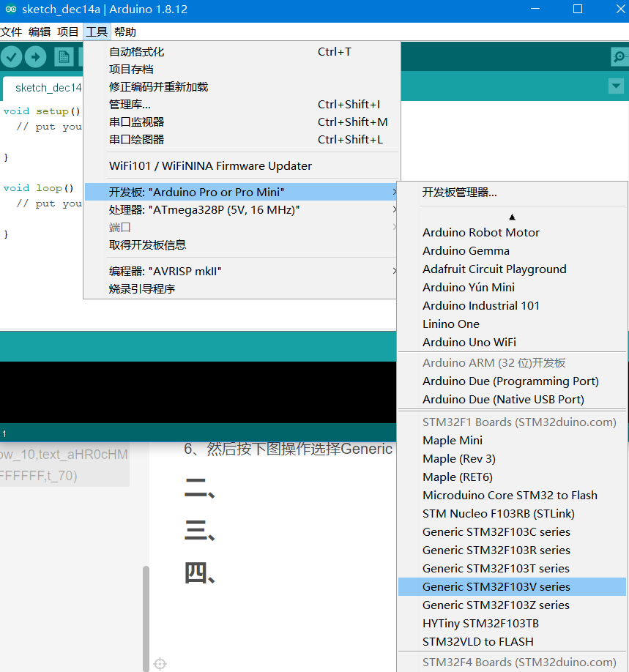The image size is (629, 672).
Task: Select Arduino Industrial 101 board
Action: (513, 306)
